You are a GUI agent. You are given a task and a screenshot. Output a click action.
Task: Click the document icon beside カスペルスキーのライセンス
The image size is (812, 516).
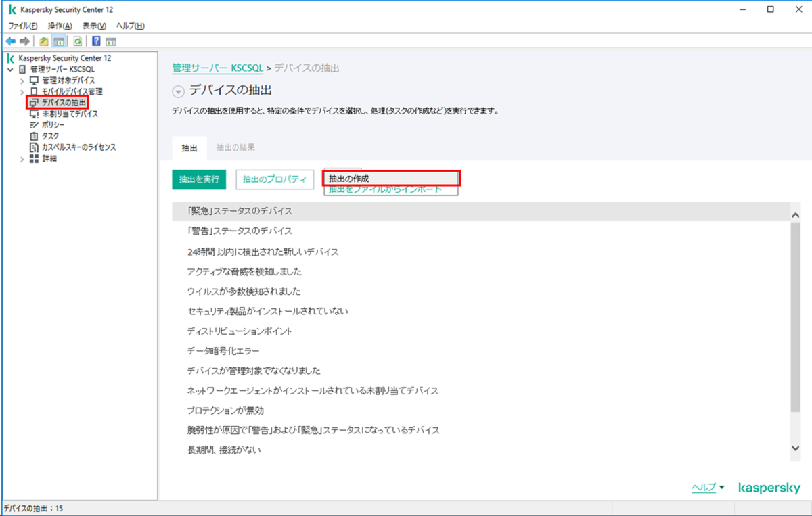tap(34, 147)
